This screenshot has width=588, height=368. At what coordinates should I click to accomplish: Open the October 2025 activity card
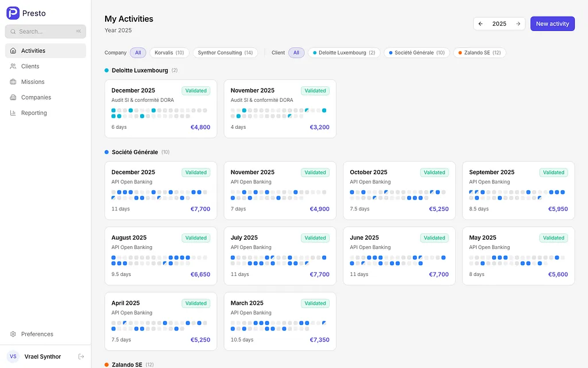click(400, 191)
